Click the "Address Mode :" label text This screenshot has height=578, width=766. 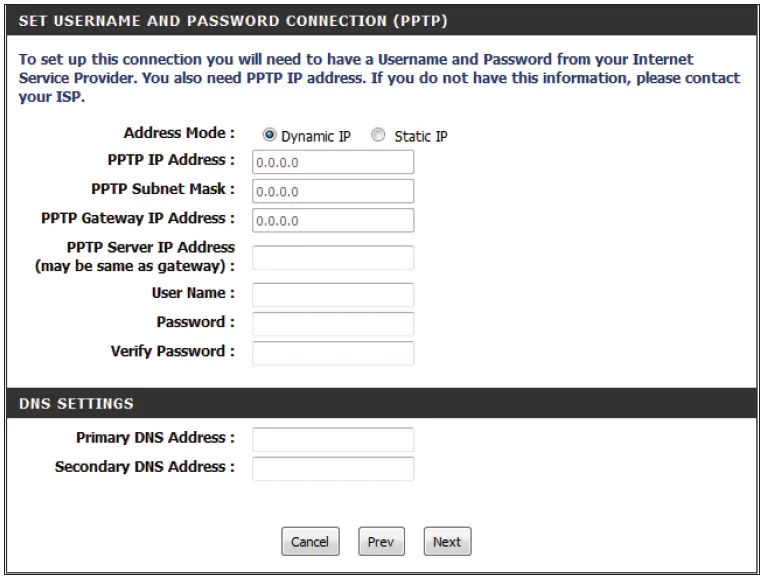(x=179, y=133)
